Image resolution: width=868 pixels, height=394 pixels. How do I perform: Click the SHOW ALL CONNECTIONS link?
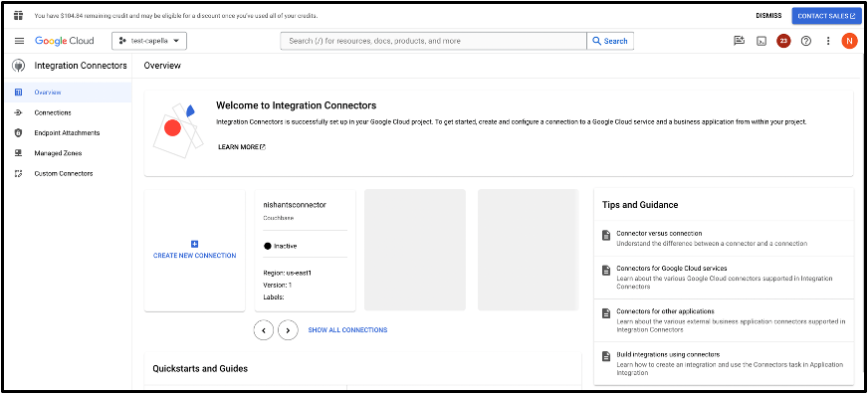click(x=347, y=329)
